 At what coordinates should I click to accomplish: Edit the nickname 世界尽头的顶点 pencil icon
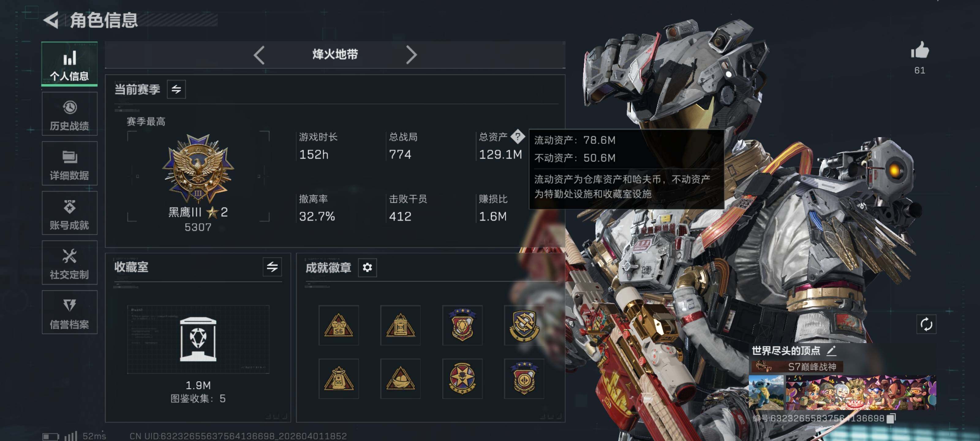(831, 350)
